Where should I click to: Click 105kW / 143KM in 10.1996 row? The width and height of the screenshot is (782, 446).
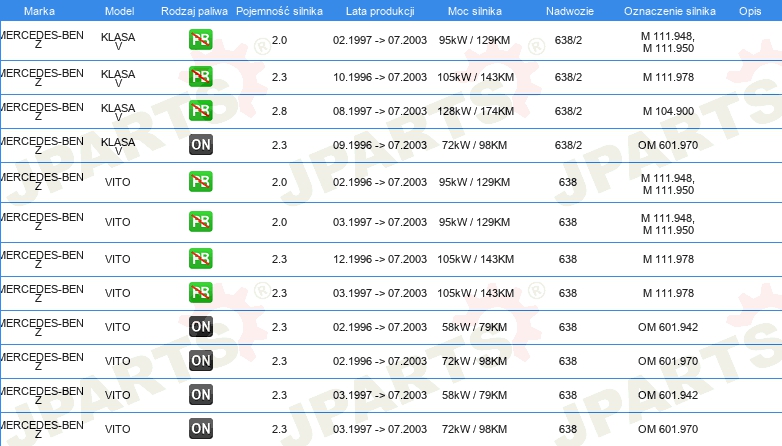(x=475, y=77)
